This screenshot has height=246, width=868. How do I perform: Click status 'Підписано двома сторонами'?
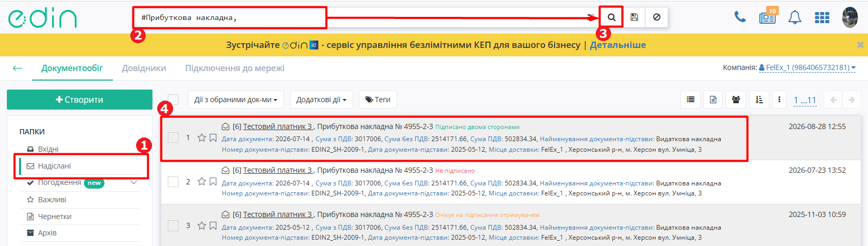[x=478, y=127]
